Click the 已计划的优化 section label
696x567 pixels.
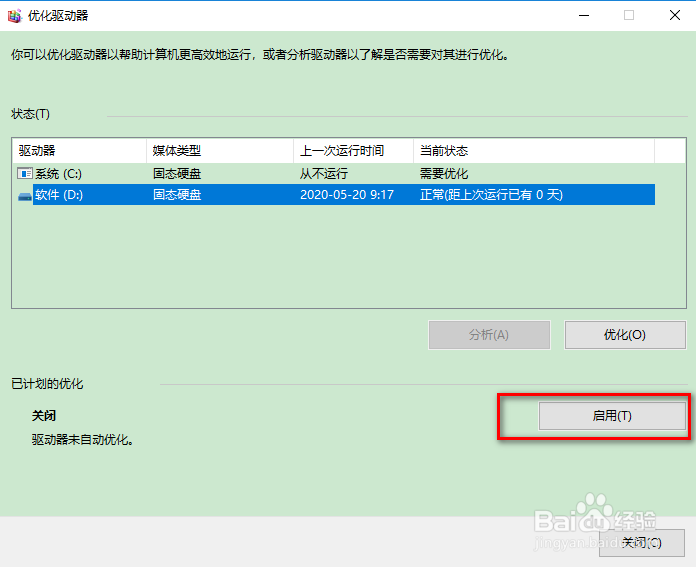point(47,384)
